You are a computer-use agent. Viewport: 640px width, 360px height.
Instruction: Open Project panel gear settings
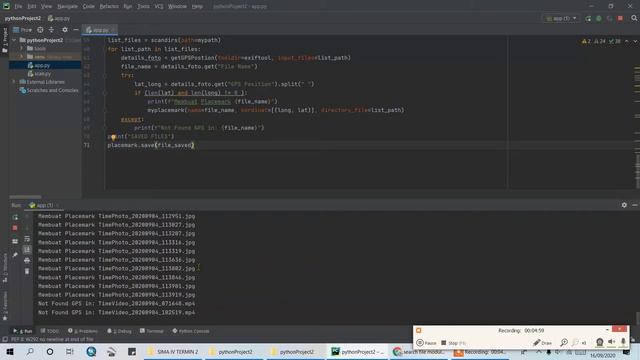tap(65, 30)
